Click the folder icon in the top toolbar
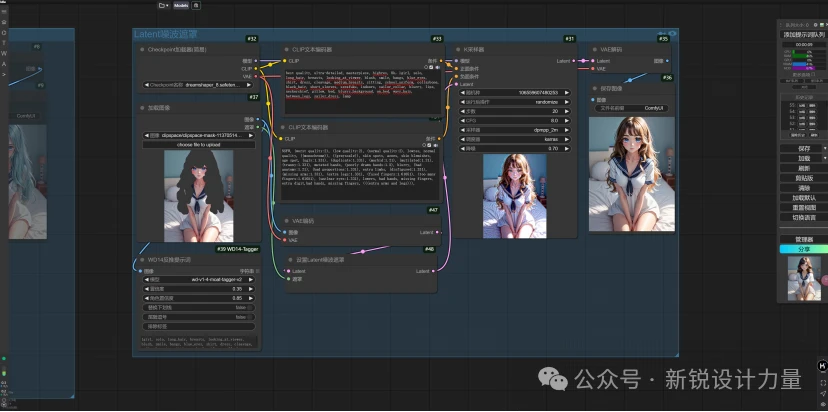This screenshot has height=412, width=828. point(162,5)
